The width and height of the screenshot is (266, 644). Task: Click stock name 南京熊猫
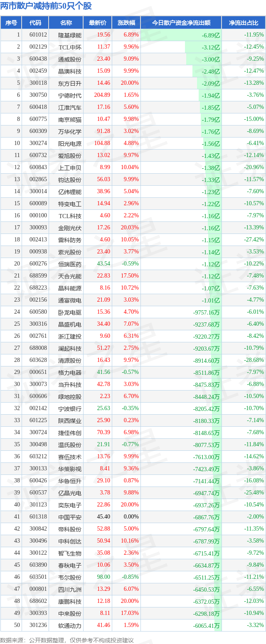point(70,120)
